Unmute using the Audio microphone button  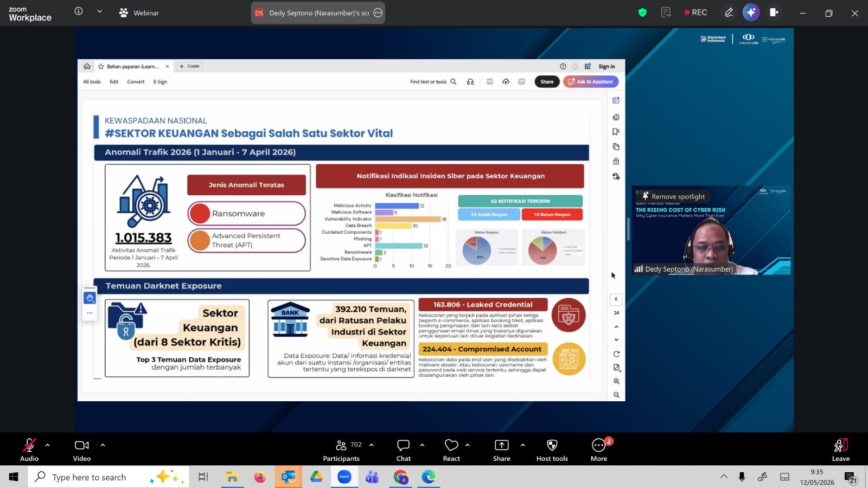tap(29, 450)
